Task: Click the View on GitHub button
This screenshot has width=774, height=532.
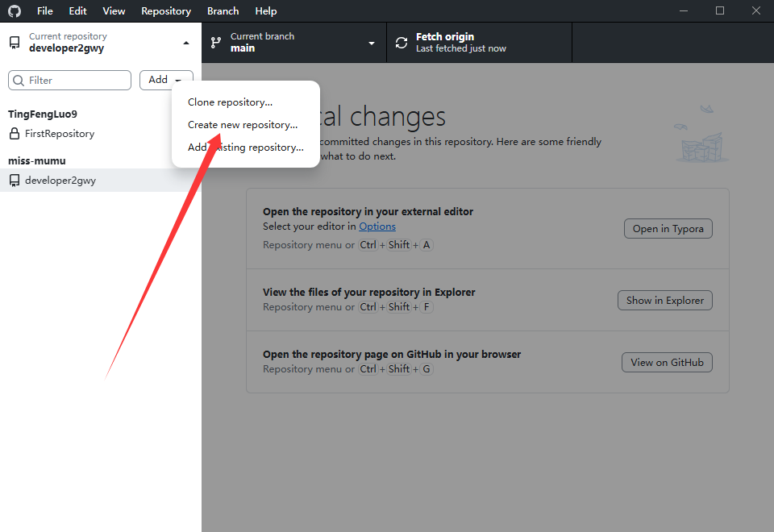Action: pyautogui.click(x=667, y=363)
